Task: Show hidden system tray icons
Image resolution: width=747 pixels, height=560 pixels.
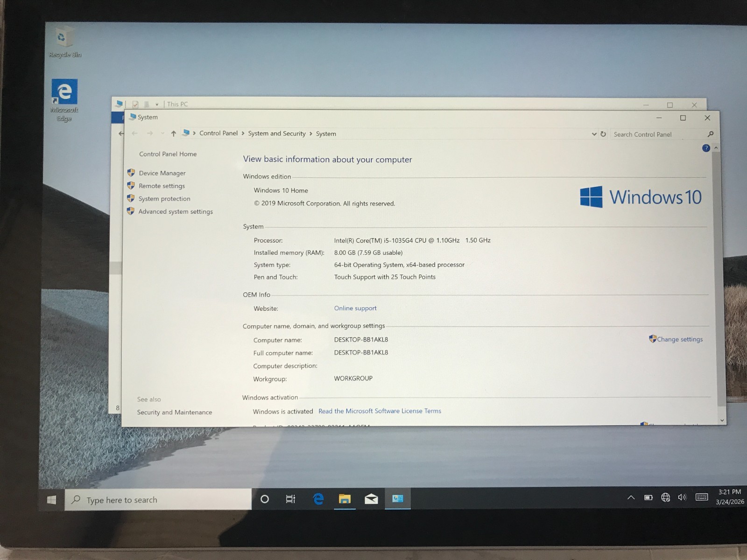Action: [631, 497]
